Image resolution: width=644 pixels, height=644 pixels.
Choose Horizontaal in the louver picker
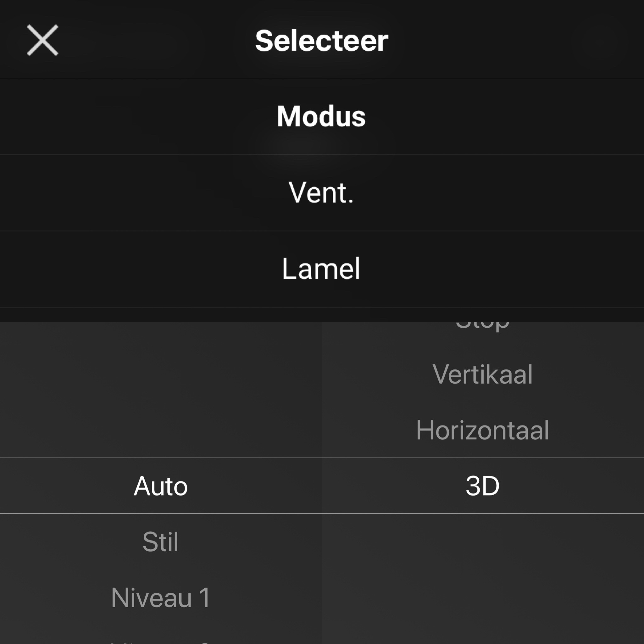[482, 430]
